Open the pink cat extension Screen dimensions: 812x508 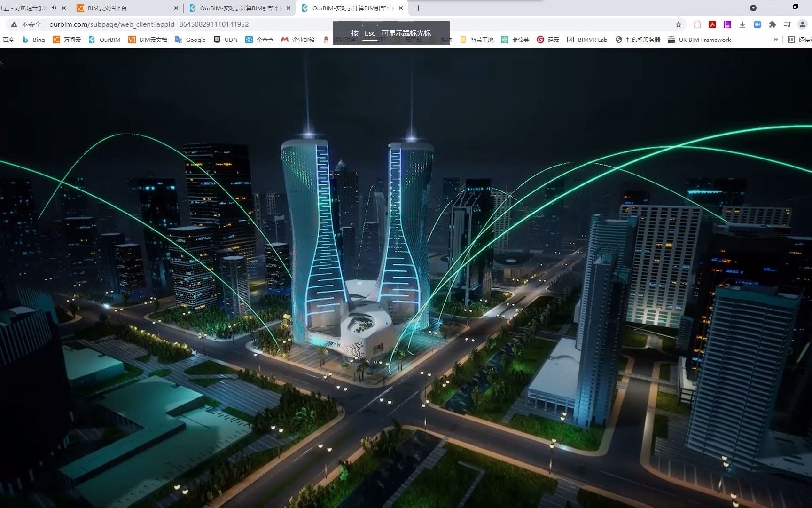[697, 24]
